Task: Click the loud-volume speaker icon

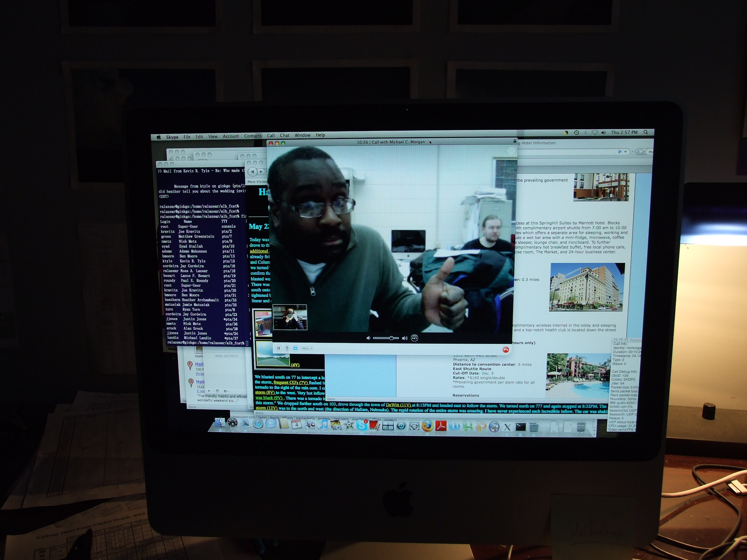Action: [404, 338]
